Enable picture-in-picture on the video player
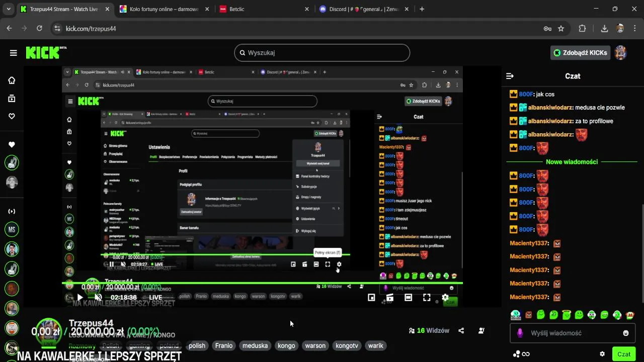 point(371,298)
